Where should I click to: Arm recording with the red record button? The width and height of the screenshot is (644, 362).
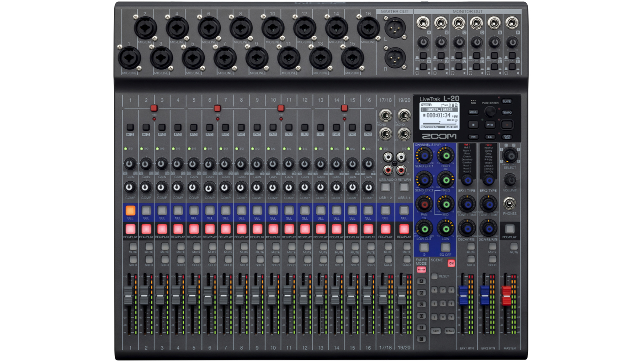[507, 125]
